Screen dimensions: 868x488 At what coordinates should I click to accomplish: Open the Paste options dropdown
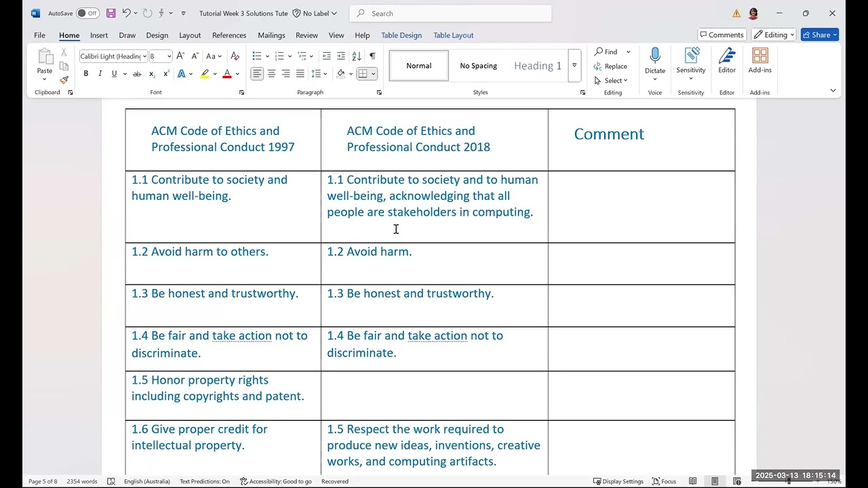(45, 79)
